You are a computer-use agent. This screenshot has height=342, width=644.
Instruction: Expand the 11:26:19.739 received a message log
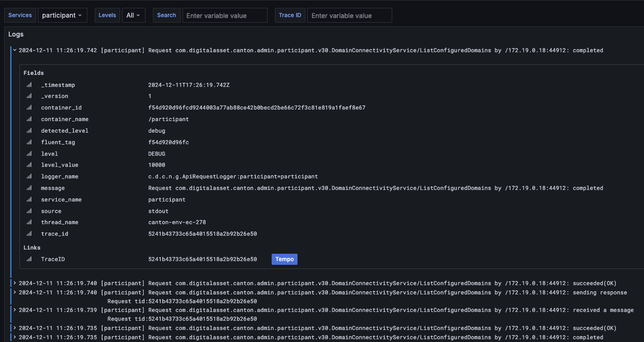[15, 310]
